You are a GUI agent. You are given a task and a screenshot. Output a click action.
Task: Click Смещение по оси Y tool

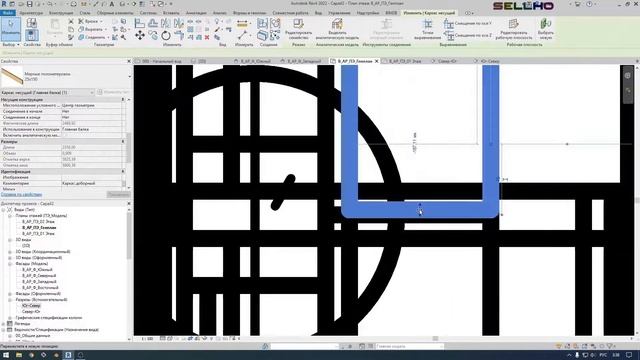468,24
